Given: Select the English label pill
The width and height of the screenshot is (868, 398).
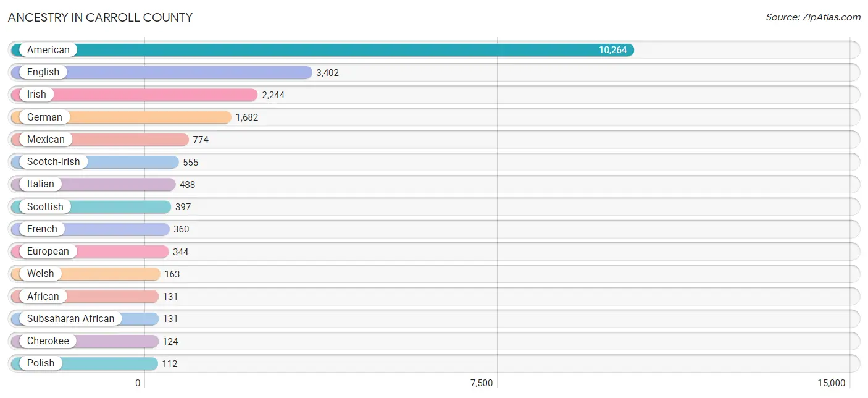Looking at the screenshot, I should (x=43, y=72).
